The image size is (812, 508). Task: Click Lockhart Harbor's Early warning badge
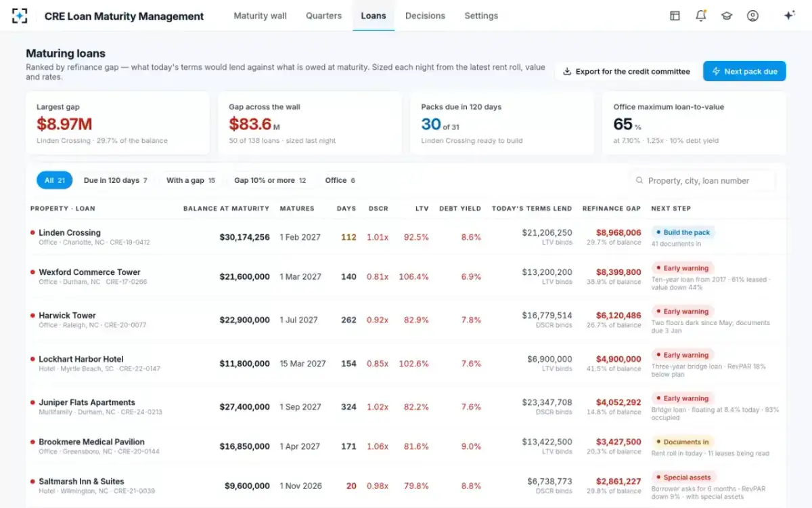682,355
